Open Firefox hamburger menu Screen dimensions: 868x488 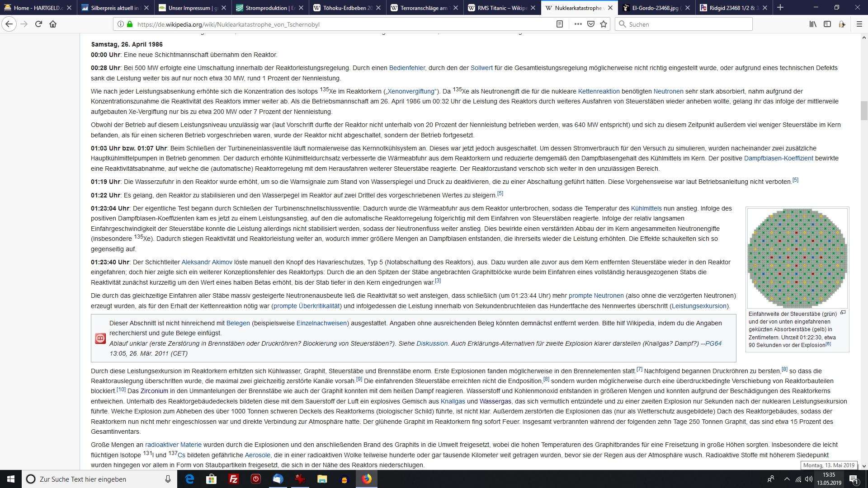859,24
